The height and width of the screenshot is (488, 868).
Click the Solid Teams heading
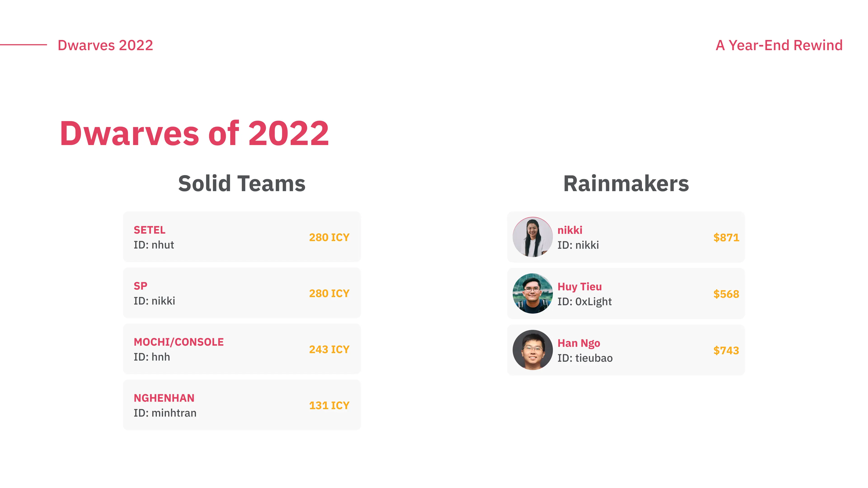coord(242,183)
